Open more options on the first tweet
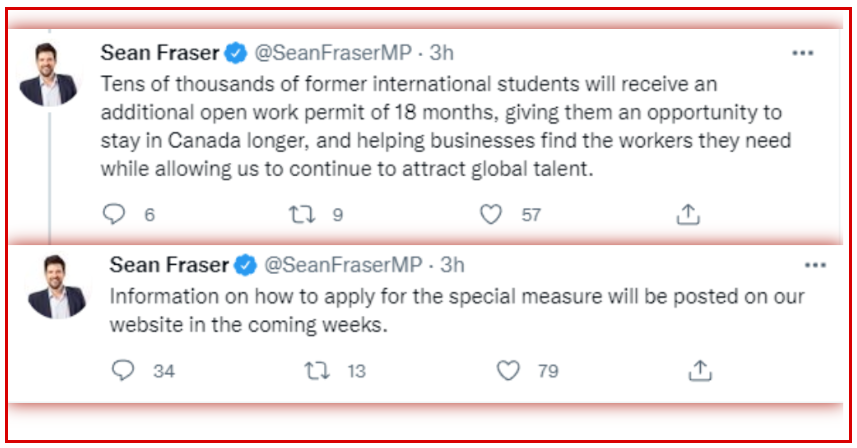This screenshot has height=448, width=857. pos(802,52)
